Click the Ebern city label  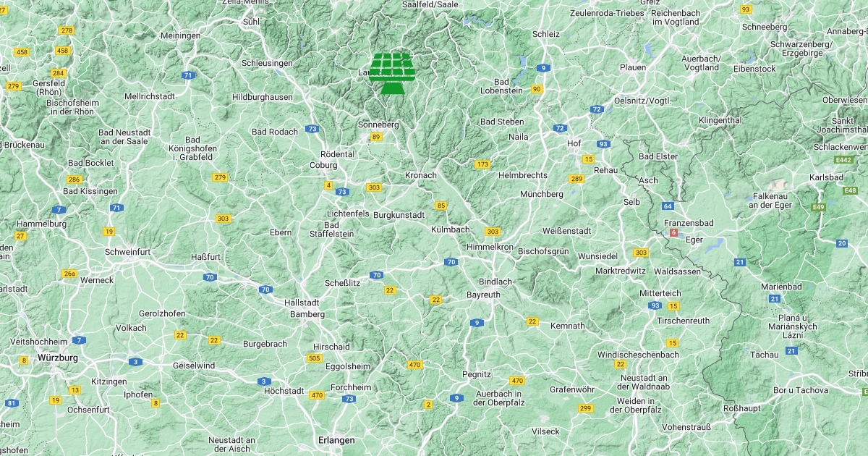[281, 232]
